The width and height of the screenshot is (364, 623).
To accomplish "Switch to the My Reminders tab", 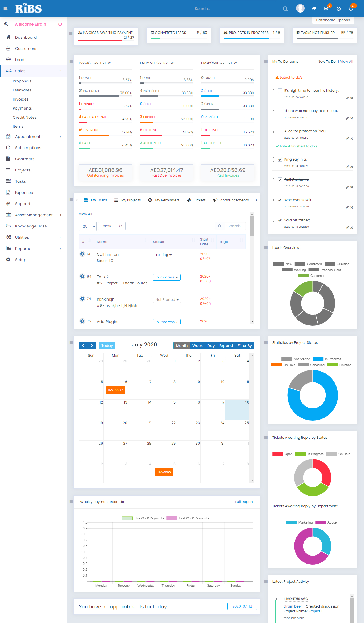I will pyautogui.click(x=164, y=200).
